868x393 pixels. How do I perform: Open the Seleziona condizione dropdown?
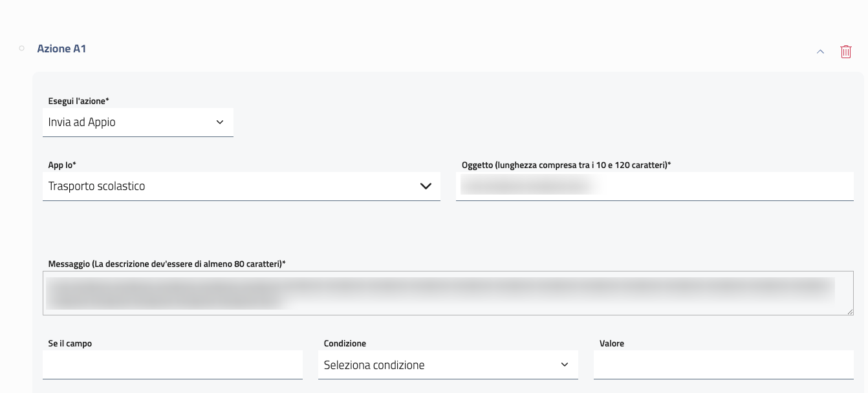tap(448, 365)
